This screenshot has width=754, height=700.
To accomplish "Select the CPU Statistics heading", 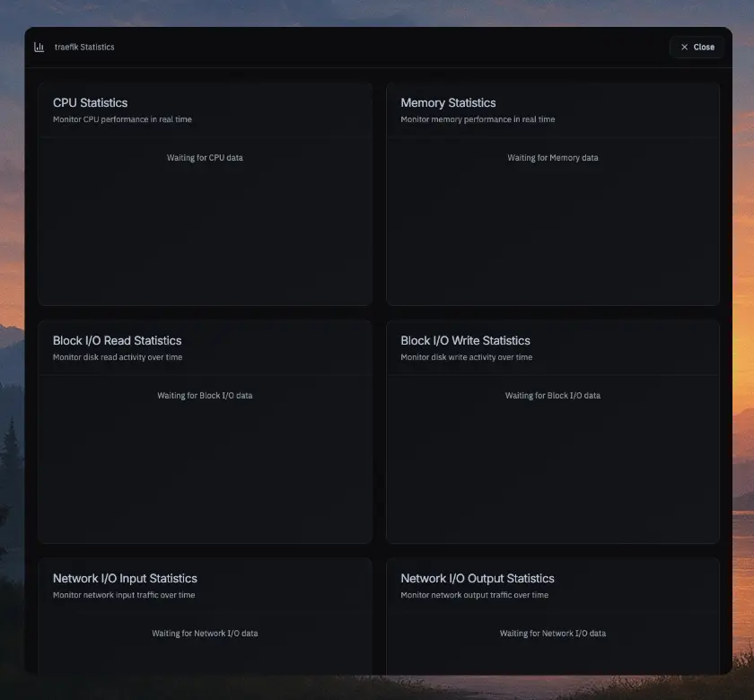I will pyautogui.click(x=90, y=103).
